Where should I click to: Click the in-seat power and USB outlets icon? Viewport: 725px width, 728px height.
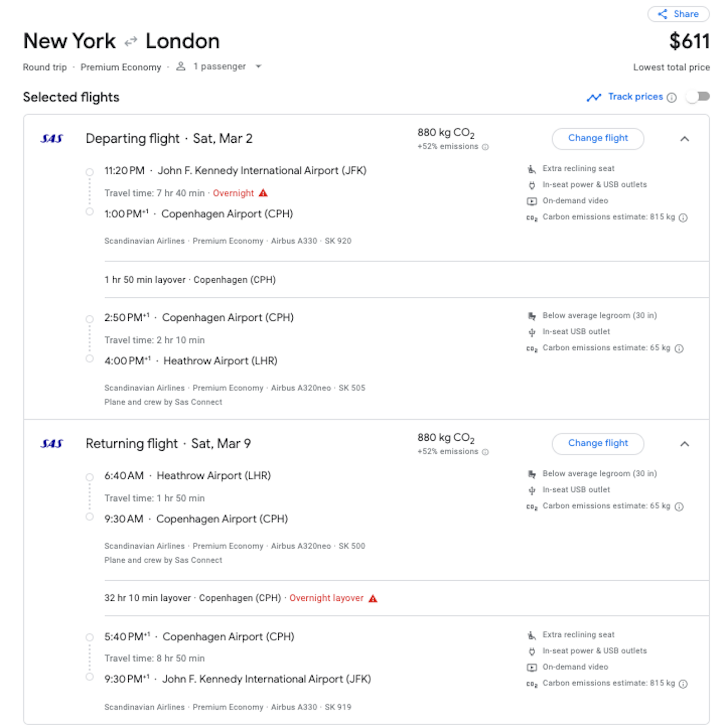(x=531, y=184)
